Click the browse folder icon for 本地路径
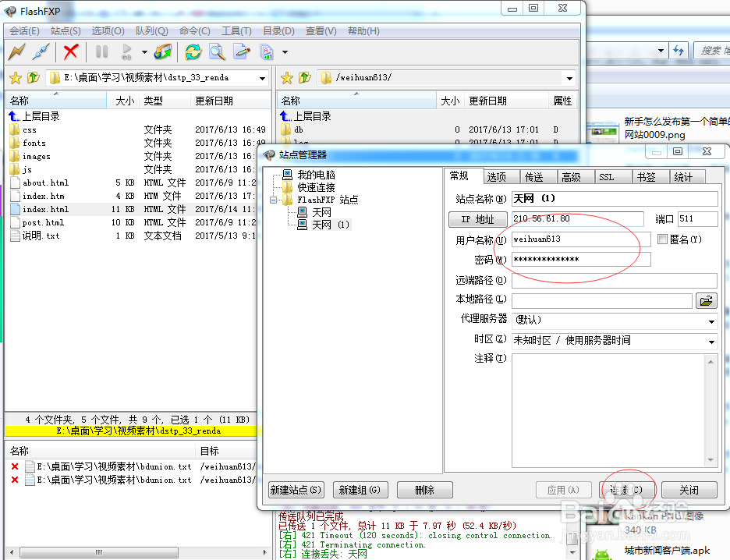The height and width of the screenshot is (560, 730). 707,301
